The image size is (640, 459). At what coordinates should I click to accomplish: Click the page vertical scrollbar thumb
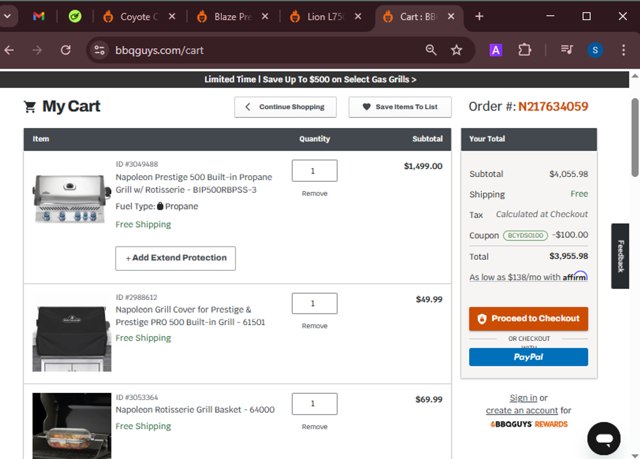click(x=635, y=137)
